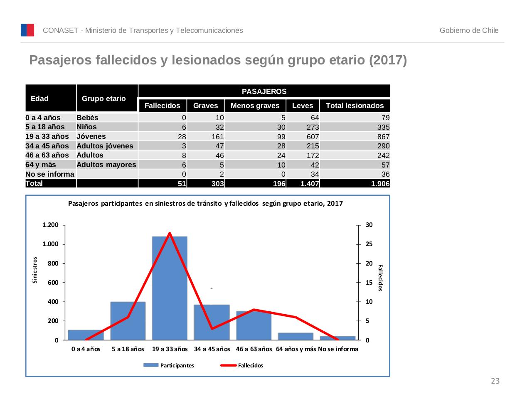Viewport: 532px width, 399px height.
Task: Select the No se informa bar
Action: click(337, 338)
